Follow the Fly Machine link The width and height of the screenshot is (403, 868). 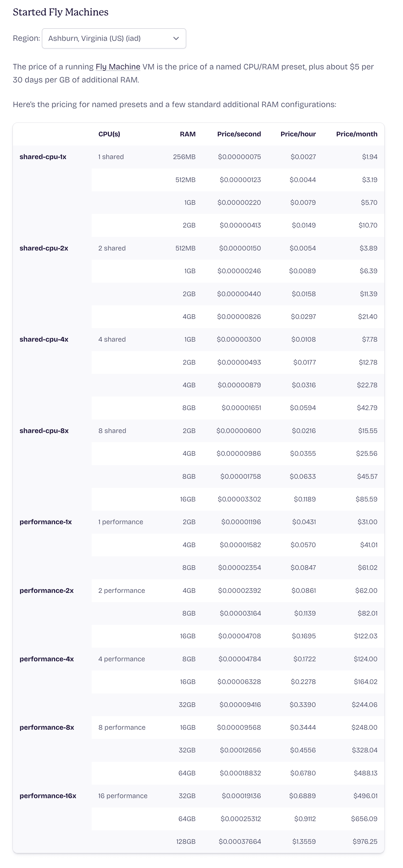click(x=118, y=67)
